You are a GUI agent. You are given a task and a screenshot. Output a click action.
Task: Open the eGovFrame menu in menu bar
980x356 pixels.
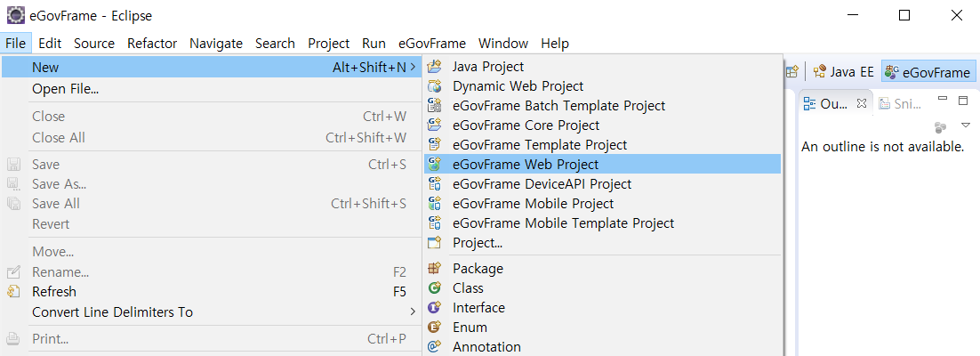coord(432,44)
